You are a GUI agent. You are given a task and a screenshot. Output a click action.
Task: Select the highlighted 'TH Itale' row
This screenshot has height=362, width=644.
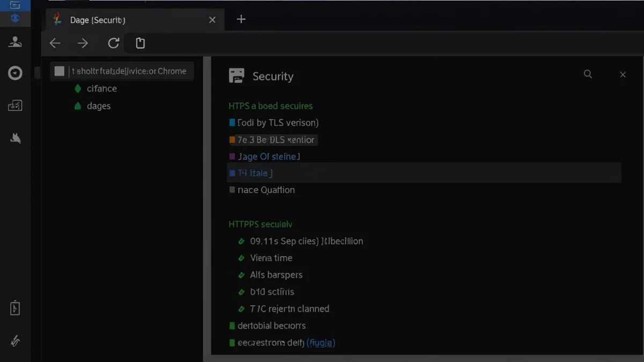(x=425, y=173)
